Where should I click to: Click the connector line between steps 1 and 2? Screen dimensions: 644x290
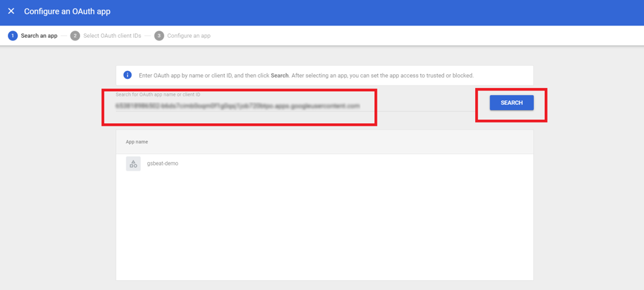64,36
